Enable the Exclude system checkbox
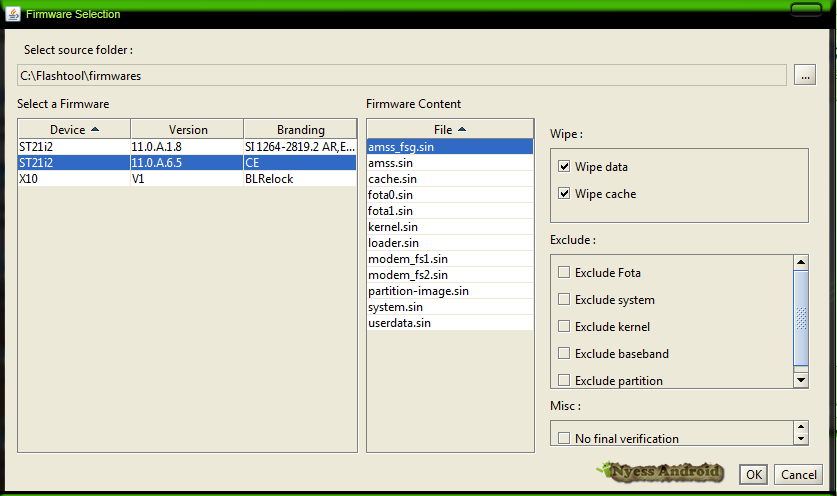This screenshot has width=837, height=496. click(x=564, y=299)
